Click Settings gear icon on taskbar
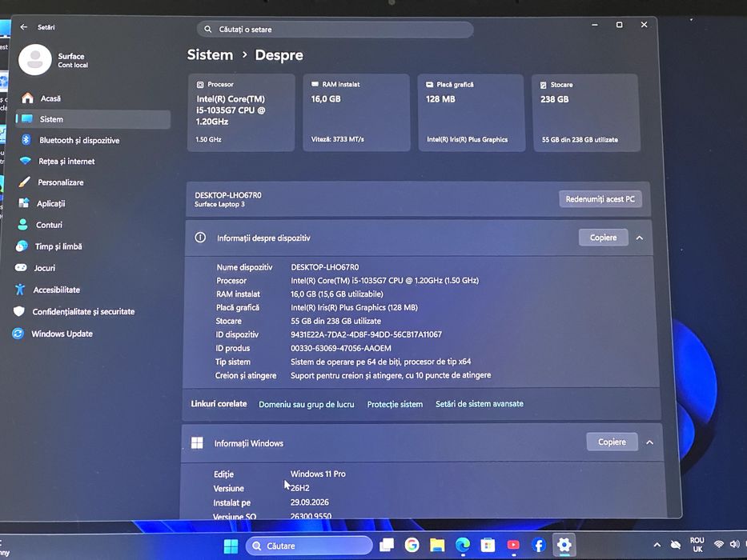The height and width of the screenshot is (560, 747). click(x=564, y=545)
